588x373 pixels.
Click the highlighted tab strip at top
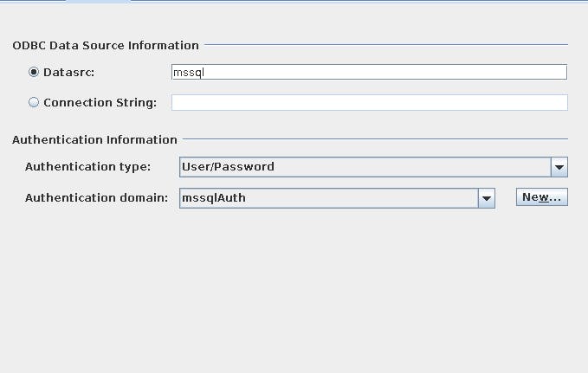click(x=98, y=2)
